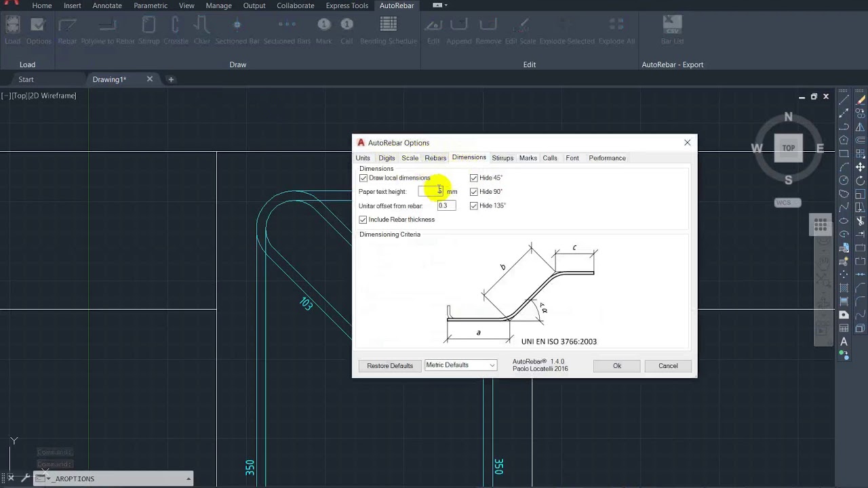This screenshot has width=868, height=488.
Task: Select the Crosstie tool
Action: [x=176, y=30]
